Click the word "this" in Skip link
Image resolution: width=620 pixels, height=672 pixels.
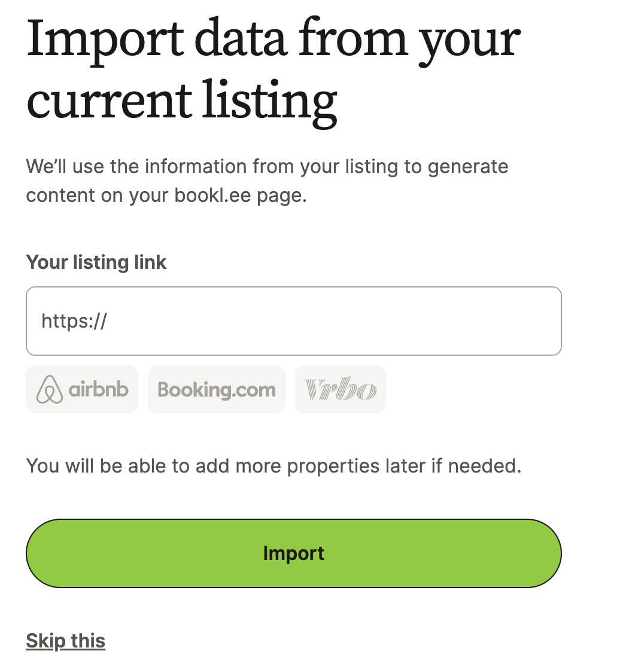[x=88, y=640]
